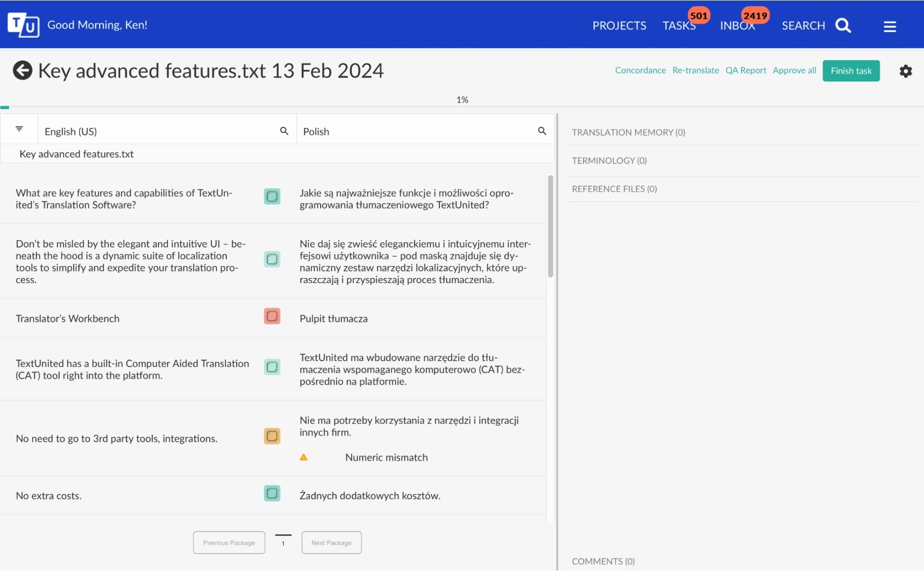
Task: Search in English (US) source column
Action: (x=284, y=131)
